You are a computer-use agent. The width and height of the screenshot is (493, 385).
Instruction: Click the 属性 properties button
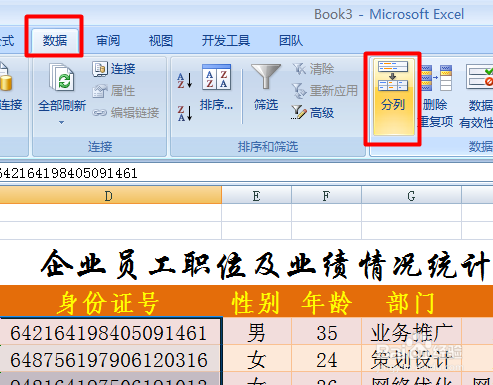pyautogui.click(x=114, y=91)
